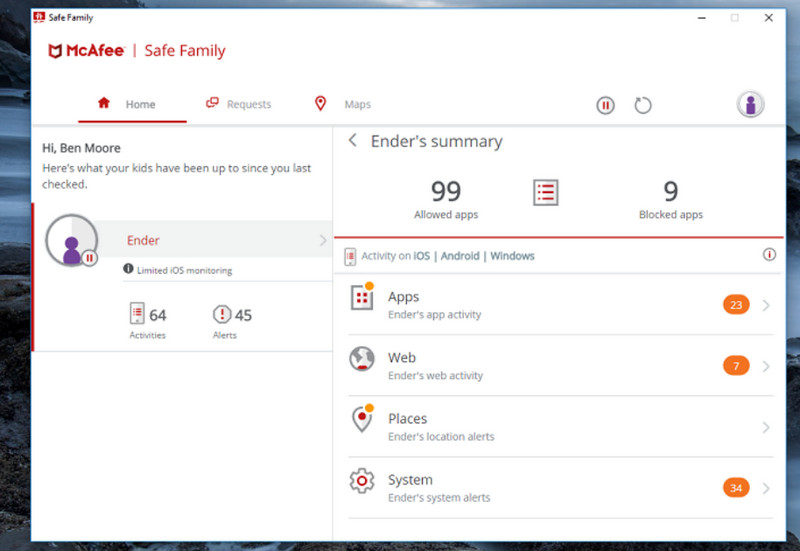Viewport: 800px width, 551px height.
Task: Click the home icon in navigation
Action: [104, 103]
